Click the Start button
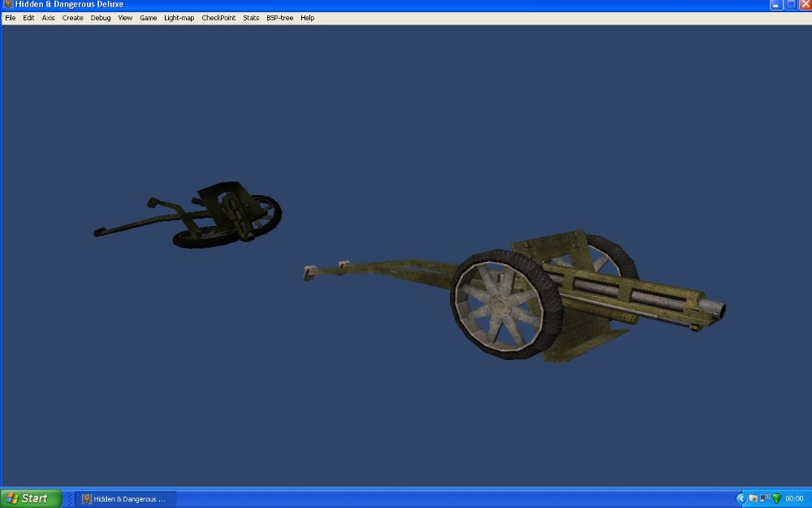Viewport: 812px width, 508px height. [x=31, y=499]
